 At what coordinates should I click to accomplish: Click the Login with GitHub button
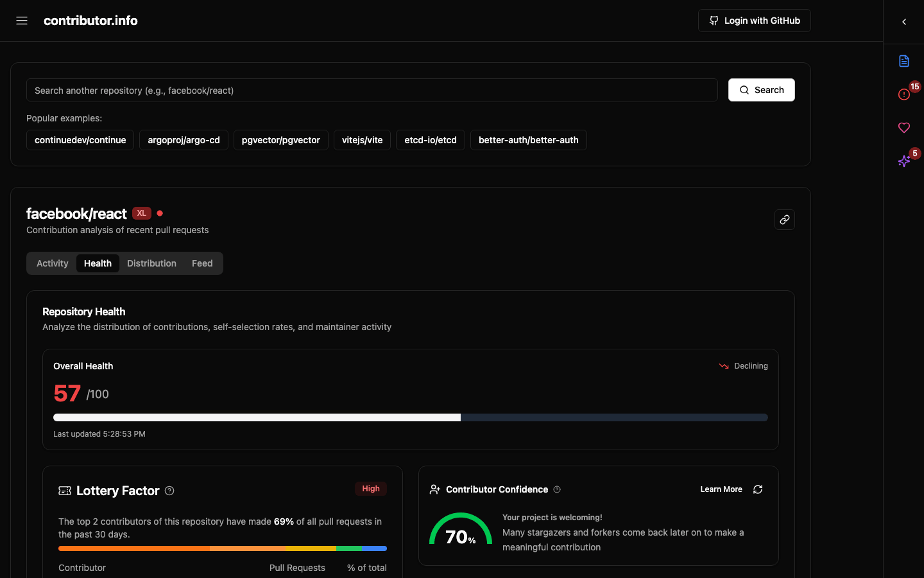point(754,20)
